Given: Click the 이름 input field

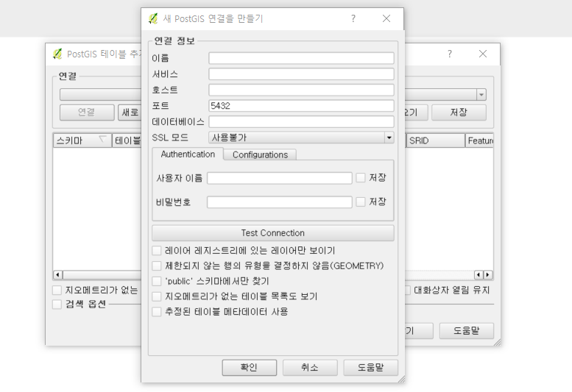Looking at the screenshot, I should click(x=301, y=58).
